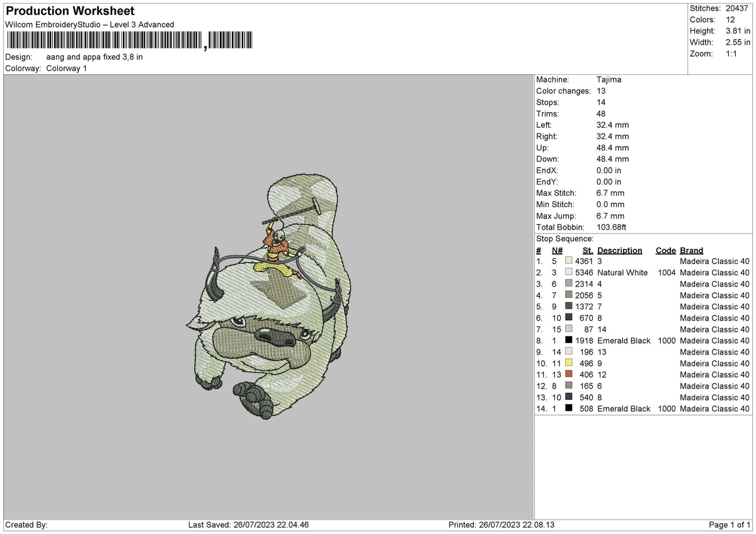The height and width of the screenshot is (534, 756).
Task: Click the Color changes value 13
Action: pos(601,91)
